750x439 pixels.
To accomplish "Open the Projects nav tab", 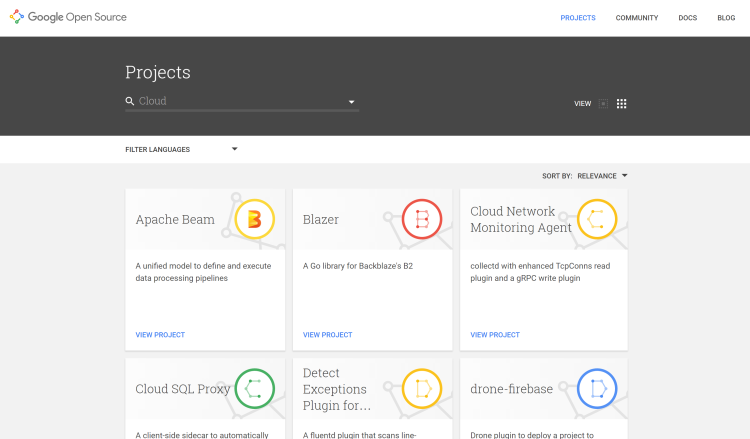I will [x=578, y=18].
